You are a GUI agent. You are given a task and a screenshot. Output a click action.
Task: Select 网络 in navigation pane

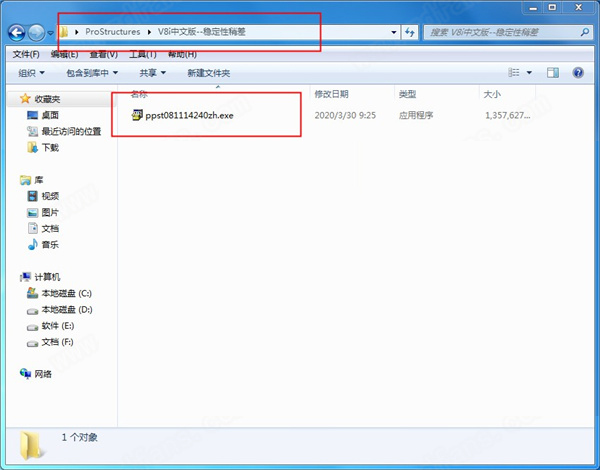pos(43,374)
